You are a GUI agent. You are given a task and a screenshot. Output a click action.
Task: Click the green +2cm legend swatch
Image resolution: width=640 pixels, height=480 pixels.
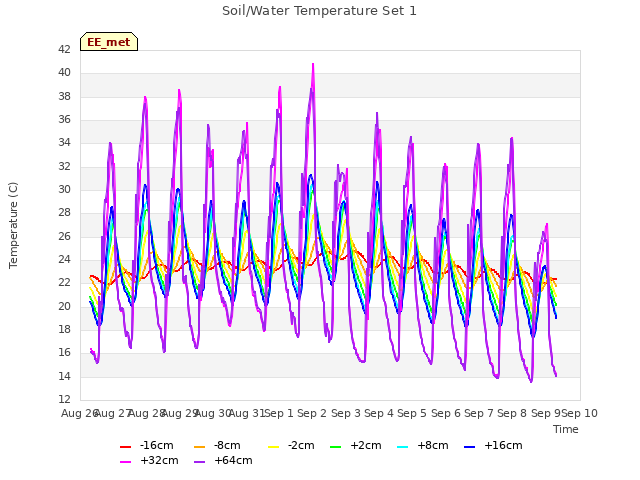pos(336,447)
